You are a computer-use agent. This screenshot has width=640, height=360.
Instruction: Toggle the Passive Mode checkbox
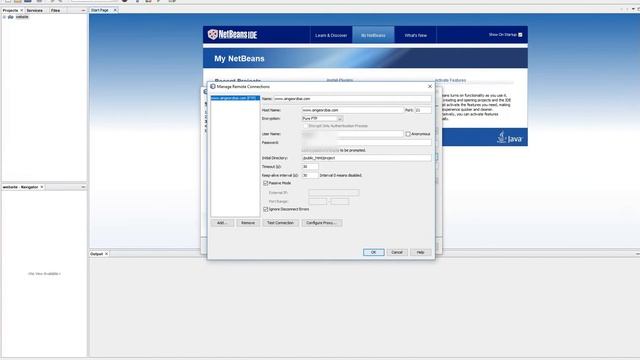(266, 183)
